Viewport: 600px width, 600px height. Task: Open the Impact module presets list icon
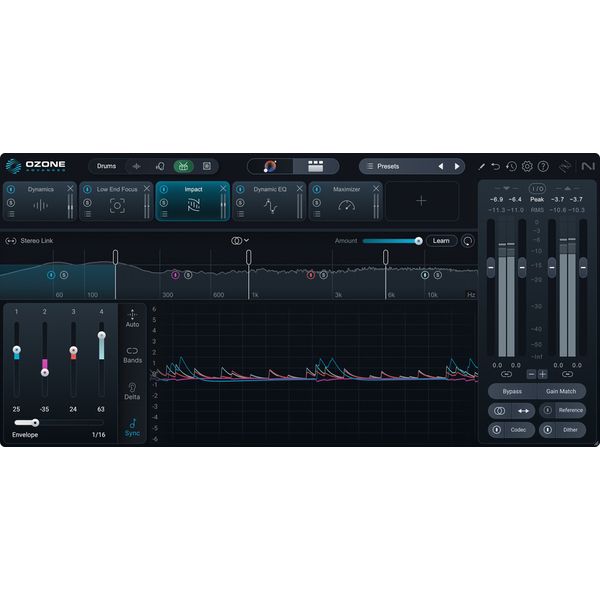164,214
